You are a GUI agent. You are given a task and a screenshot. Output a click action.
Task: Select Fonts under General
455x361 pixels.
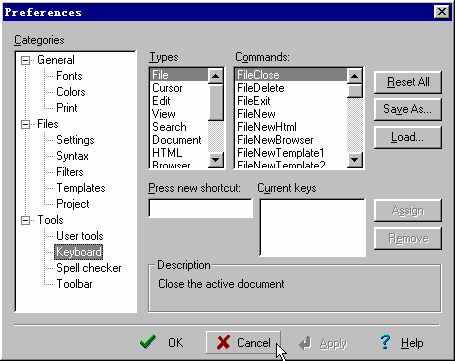coord(69,76)
